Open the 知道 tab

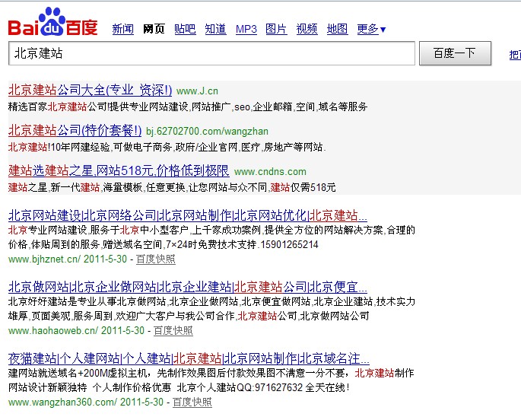point(215,29)
